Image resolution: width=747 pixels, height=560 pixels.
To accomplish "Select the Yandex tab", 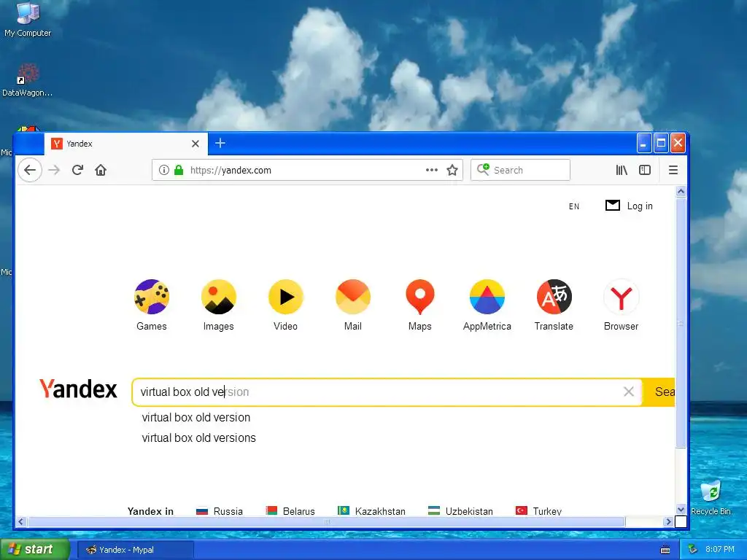I will tap(125, 144).
